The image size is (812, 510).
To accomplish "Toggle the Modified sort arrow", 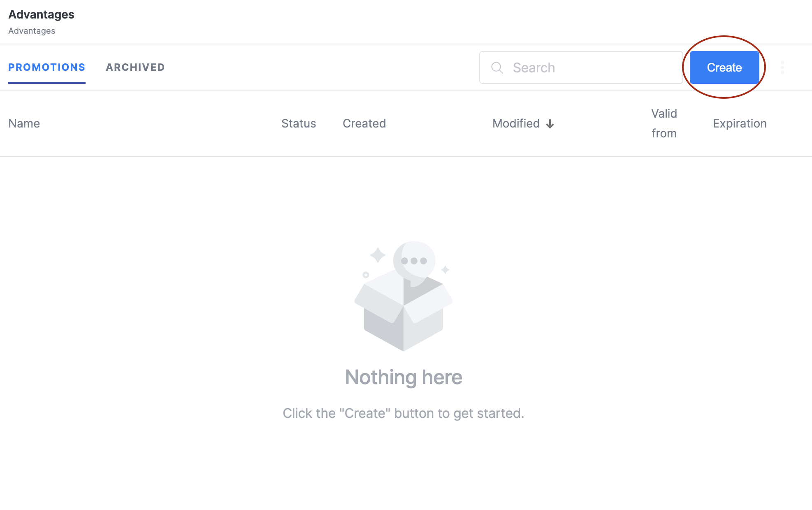I will tap(550, 124).
